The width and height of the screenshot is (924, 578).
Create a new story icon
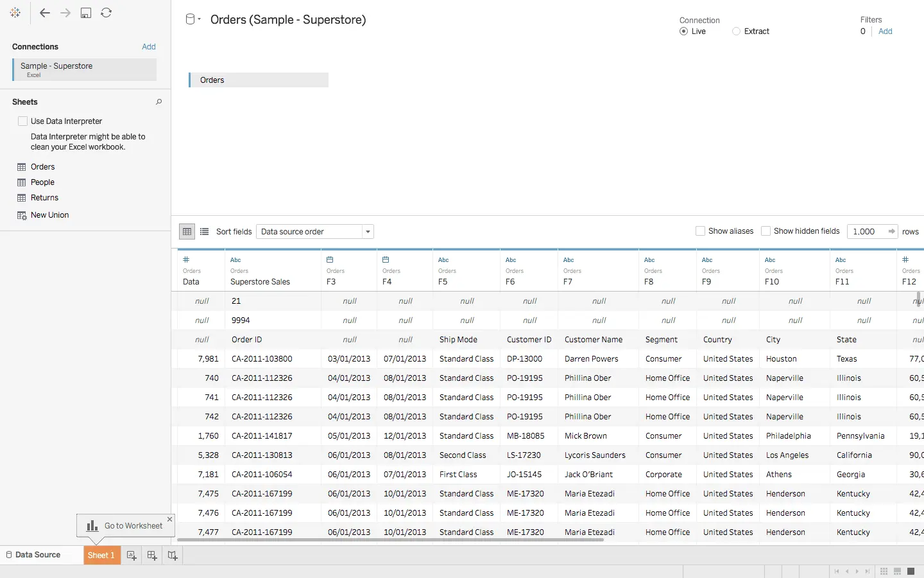click(x=173, y=556)
